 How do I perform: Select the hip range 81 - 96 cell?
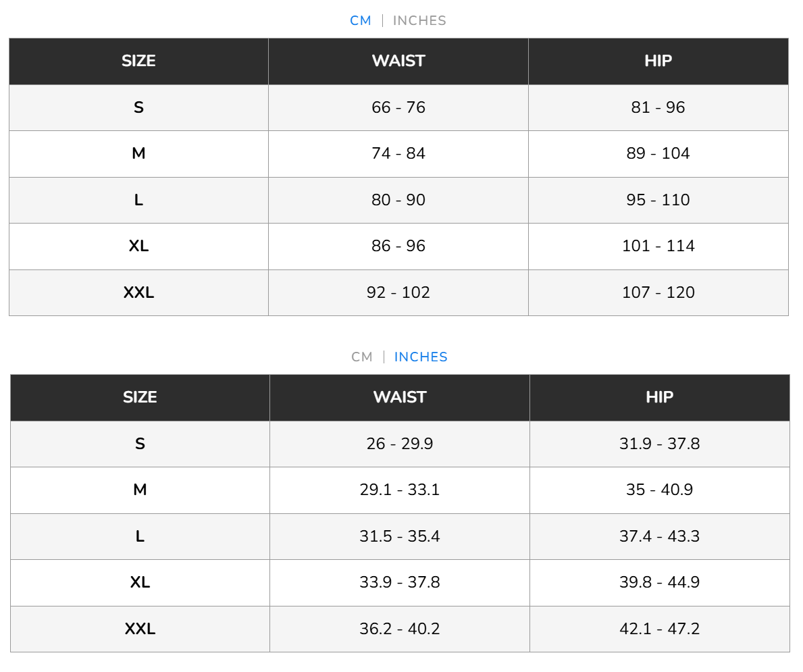[x=658, y=107]
